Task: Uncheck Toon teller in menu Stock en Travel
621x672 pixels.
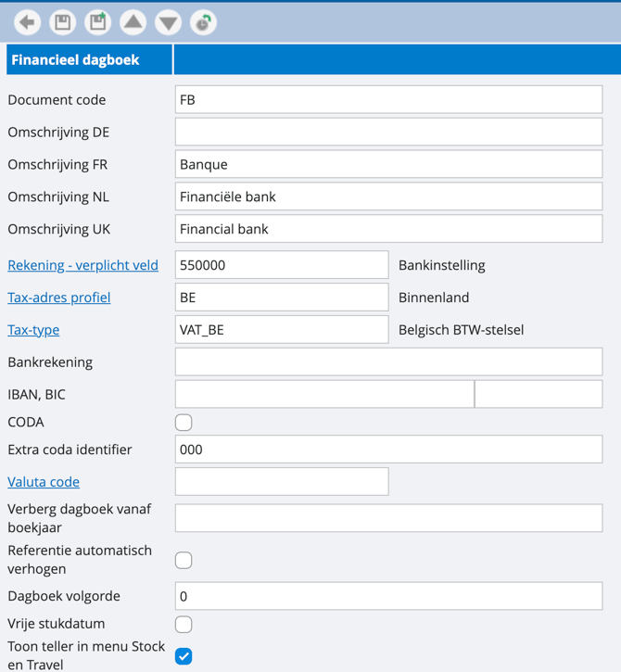Action: 184,656
